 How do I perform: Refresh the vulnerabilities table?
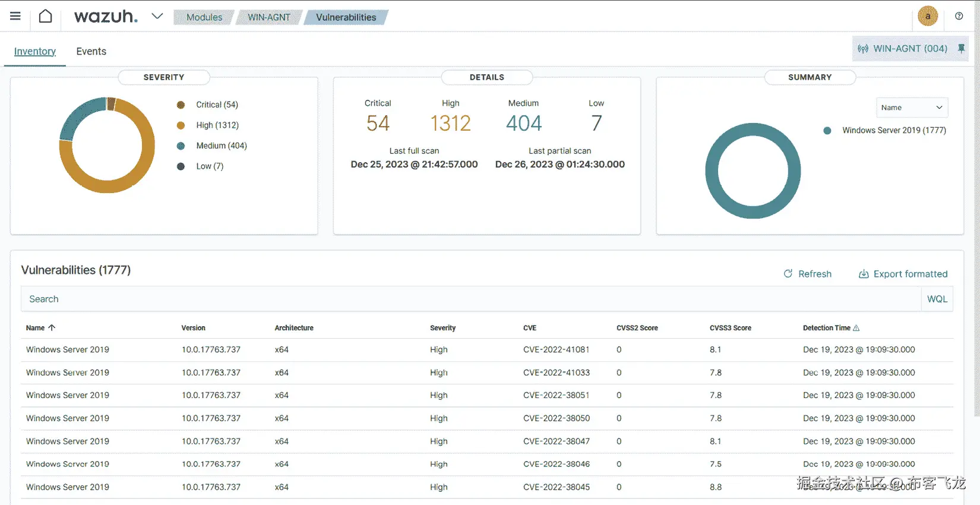click(808, 274)
